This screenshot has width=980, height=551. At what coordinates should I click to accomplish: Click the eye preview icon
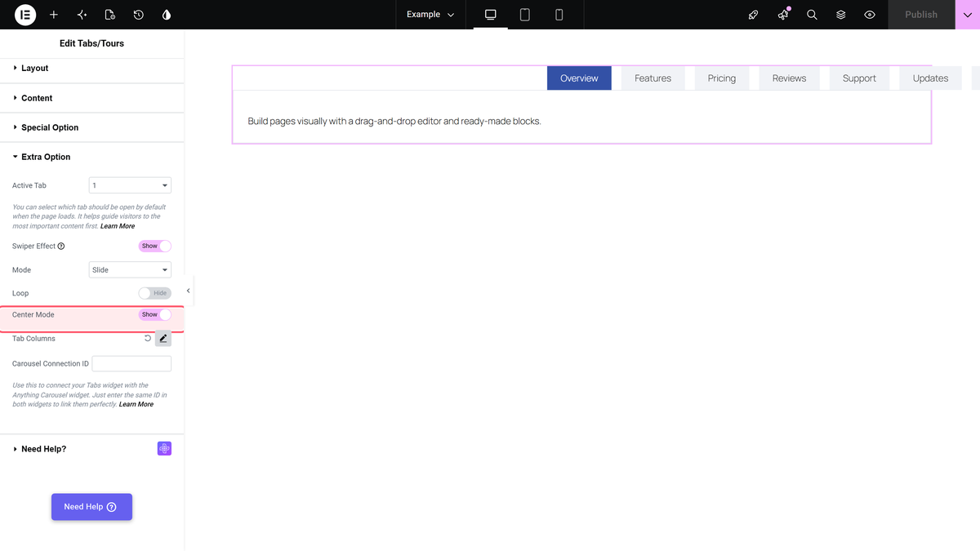tap(870, 15)
